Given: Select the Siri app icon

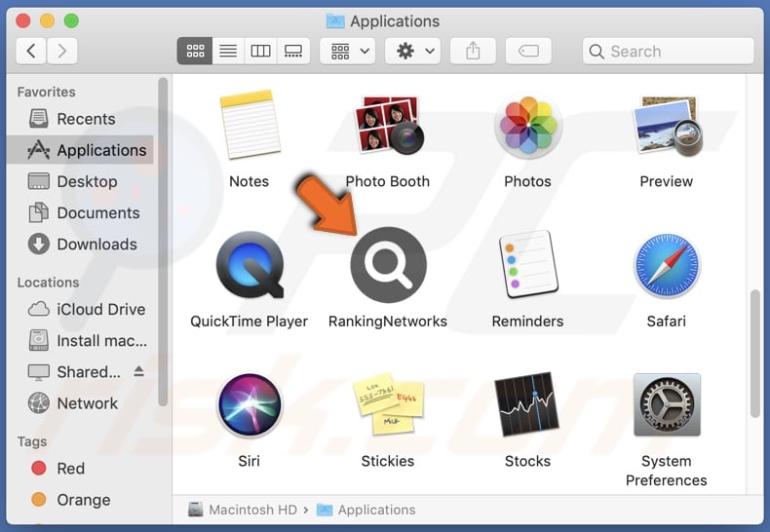Looking at the screenshot, I should pos(250,405).
